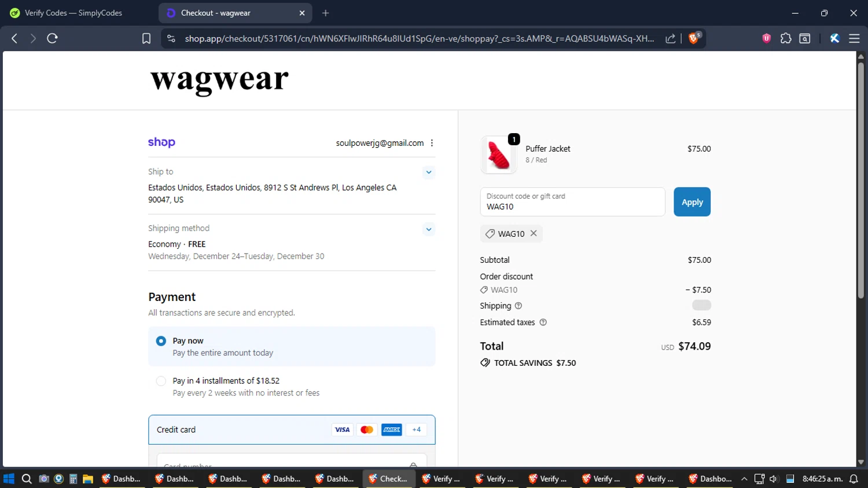Show hidden system tray icons
This screenshot has height=488, width=868.
coord(744,479)
